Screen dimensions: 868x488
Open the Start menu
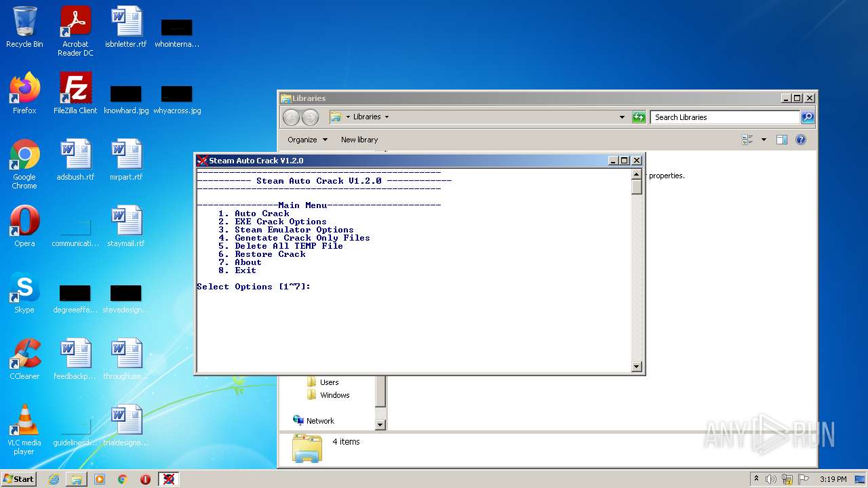click(x=19, y=479)
